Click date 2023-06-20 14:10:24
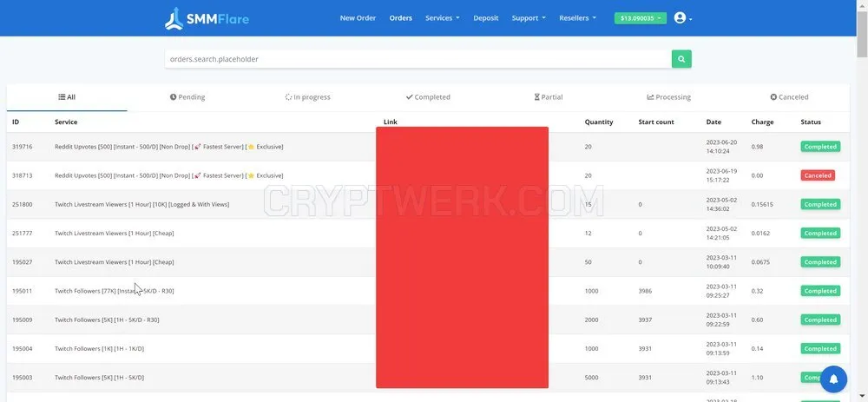Viewport: 868px width, 402px height. click(721, 147)
